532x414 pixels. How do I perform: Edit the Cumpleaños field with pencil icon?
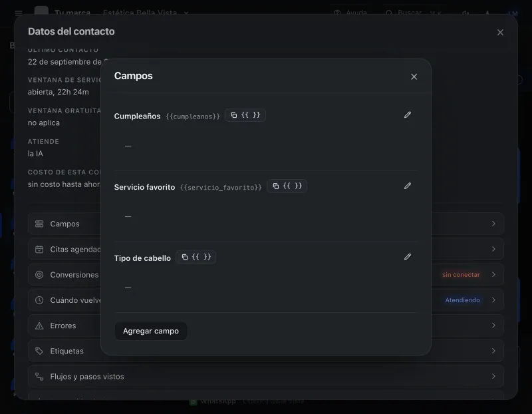[x=408, y=114]
